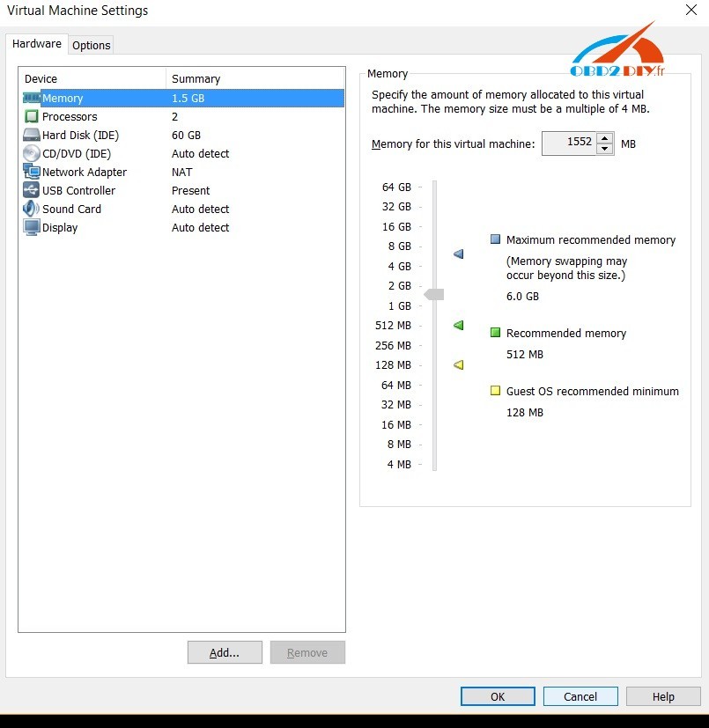The image size is (709, 728).
Task: Select the Hardware tab
Action: (x=37, y=44)
